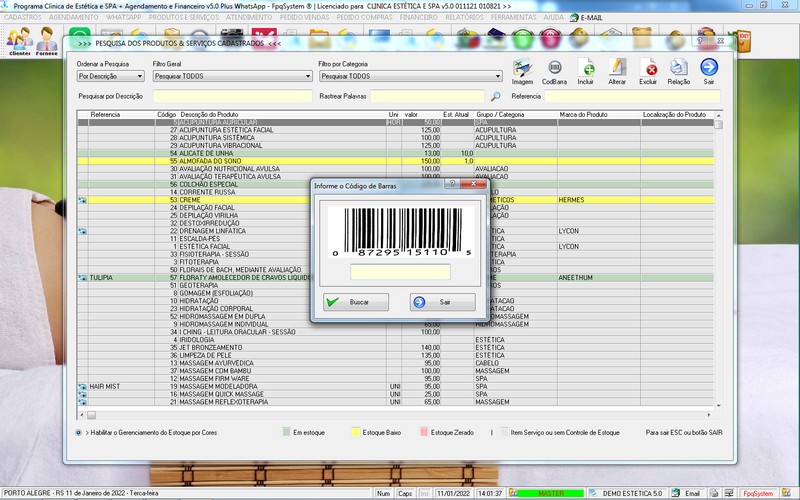Image resolution: width=800 pixels, height=500 pixels.
Task: Click the E-MAIL menu icon
Action: [574, 17]
